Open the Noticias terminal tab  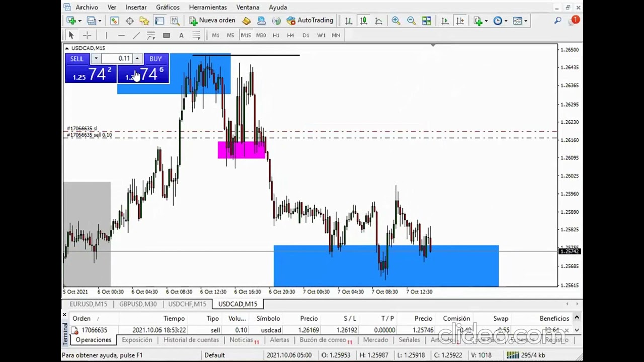tap(244, 340)
